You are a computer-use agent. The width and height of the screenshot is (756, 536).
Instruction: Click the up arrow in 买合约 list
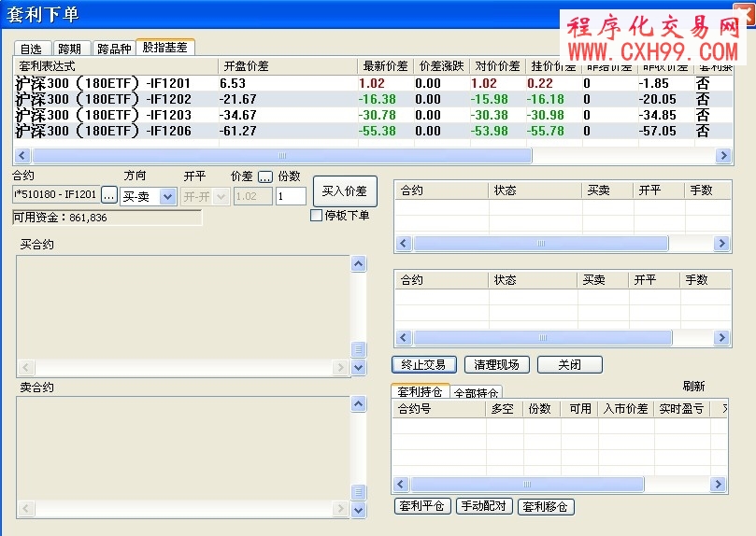(x=358, y=264)
